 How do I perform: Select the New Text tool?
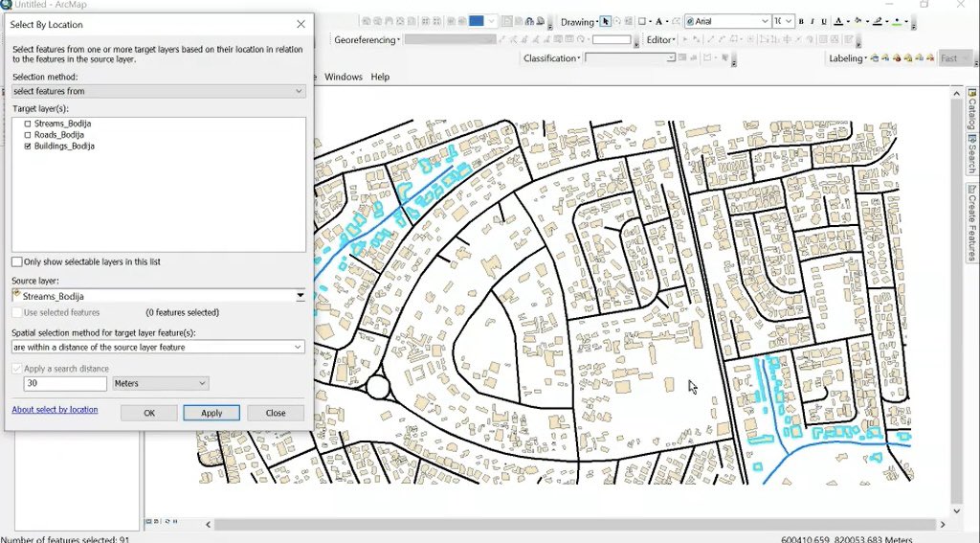point(658,21)
